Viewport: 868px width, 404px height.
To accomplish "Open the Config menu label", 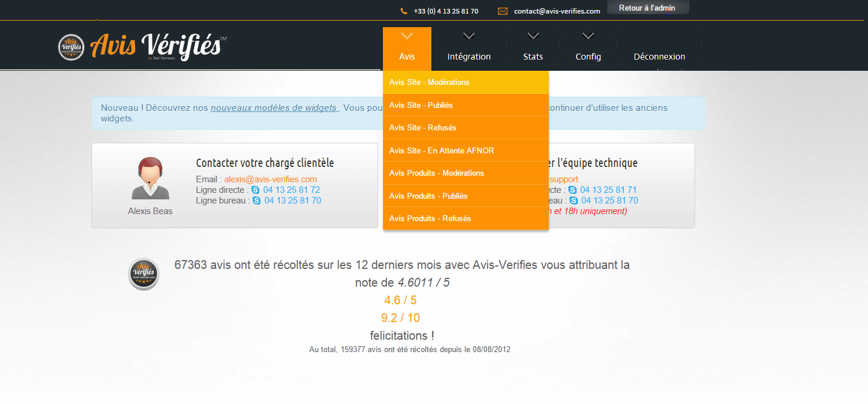I will (588, 57).
